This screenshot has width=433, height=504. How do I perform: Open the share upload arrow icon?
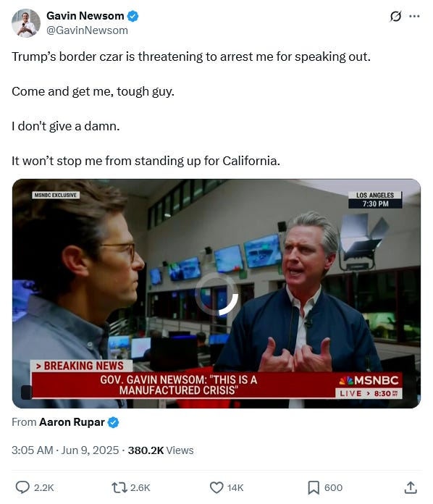pyautogui.click(x=411, y=487)
